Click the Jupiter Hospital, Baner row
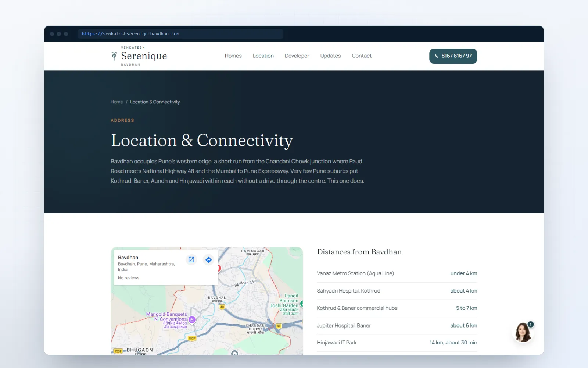This screenshot has height=368, width=588. click(397, 325)
